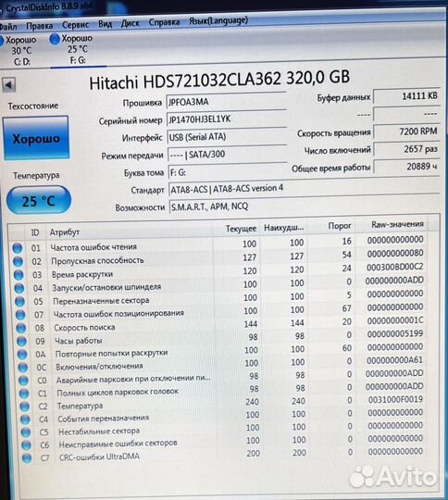448x500 pixels.
Task: Click the Буфер данных value 14111 KB
Action: 407,96
